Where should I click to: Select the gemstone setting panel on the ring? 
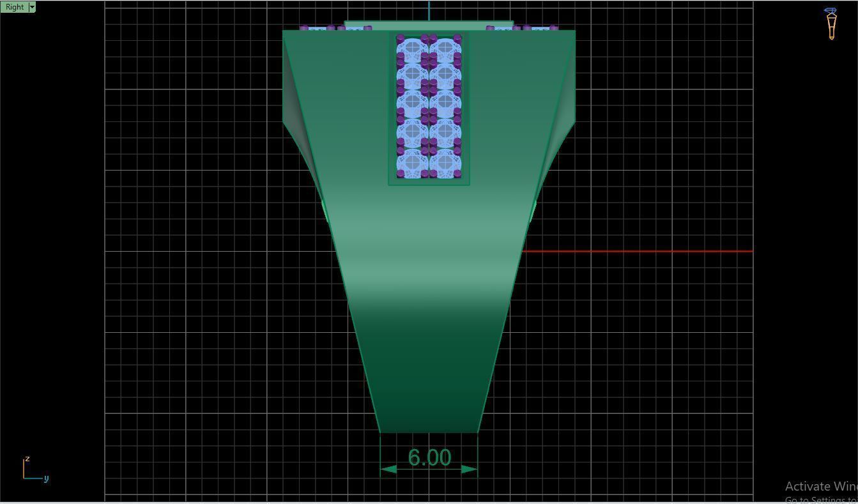pyautogui.click(x=429, y=108)
